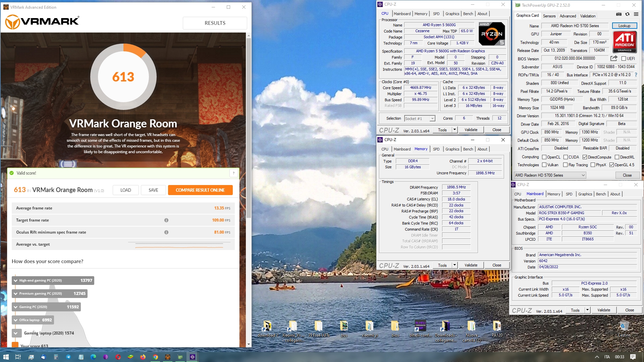The image size is (644, 362).
Task: Open the Tools arrow in the Mainboard tab CPU-Z window
Action: [587, 310]
